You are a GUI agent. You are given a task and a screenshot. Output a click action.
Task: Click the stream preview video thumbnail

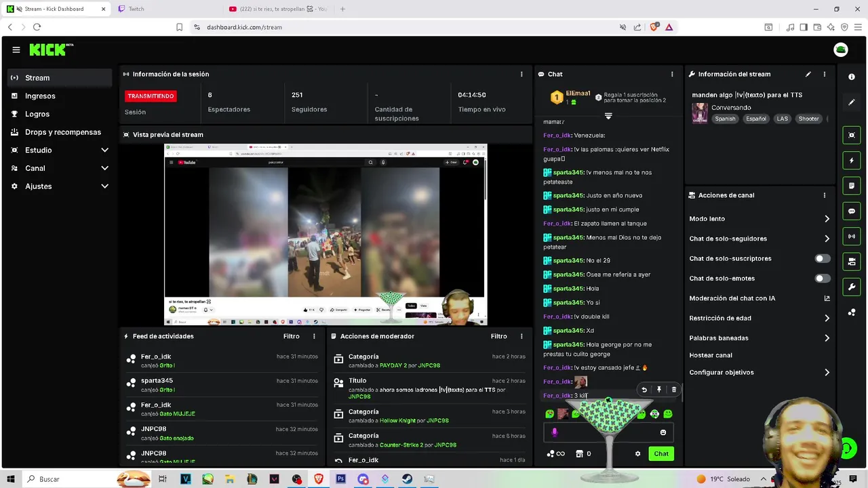tap(325, 235)
